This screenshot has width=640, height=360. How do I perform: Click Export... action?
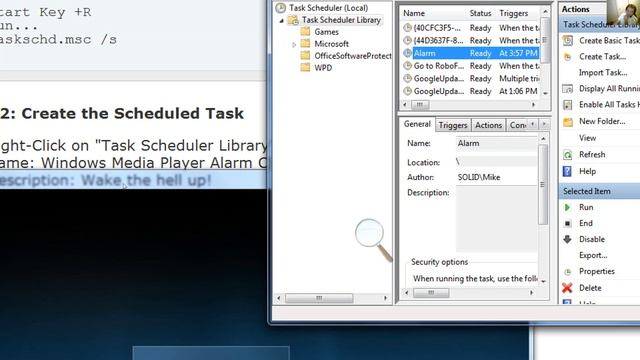(x=593, y=256)
